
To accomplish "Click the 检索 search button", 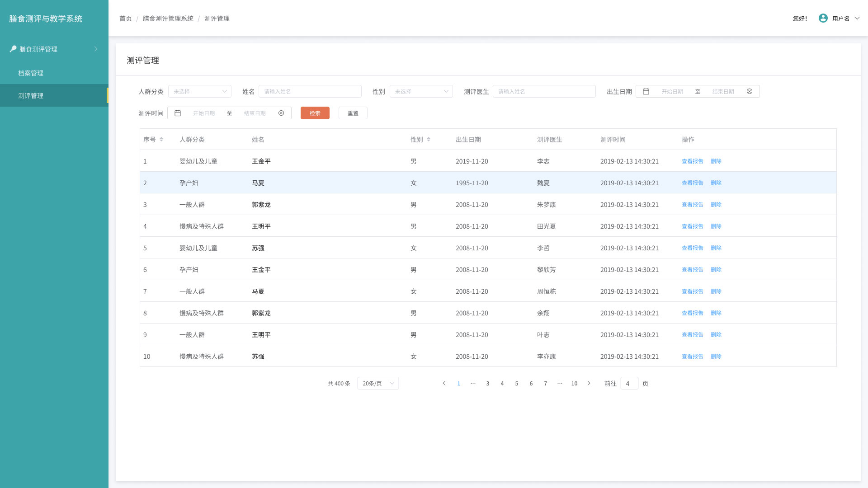I will click(x=315, y=113).
